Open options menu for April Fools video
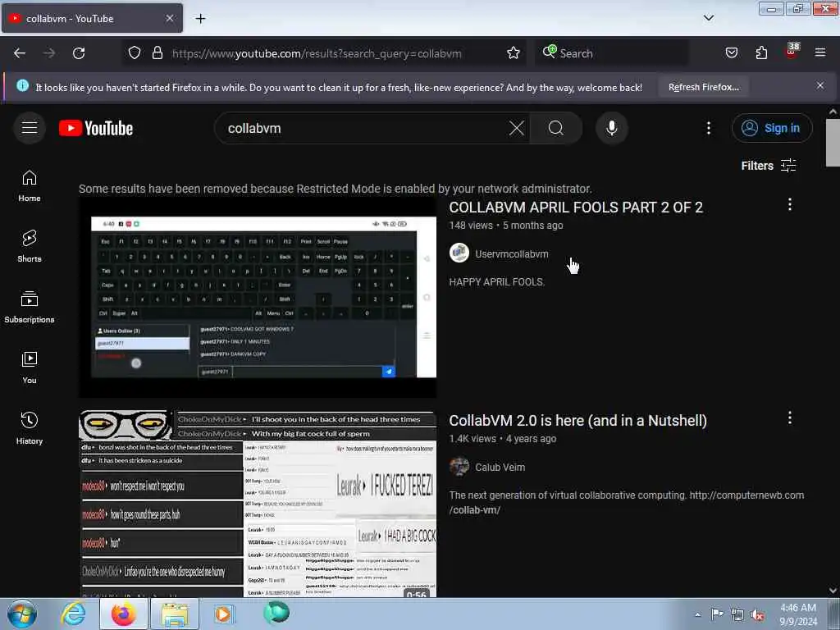This screenshot has height=630, width=840. point(790,204)
